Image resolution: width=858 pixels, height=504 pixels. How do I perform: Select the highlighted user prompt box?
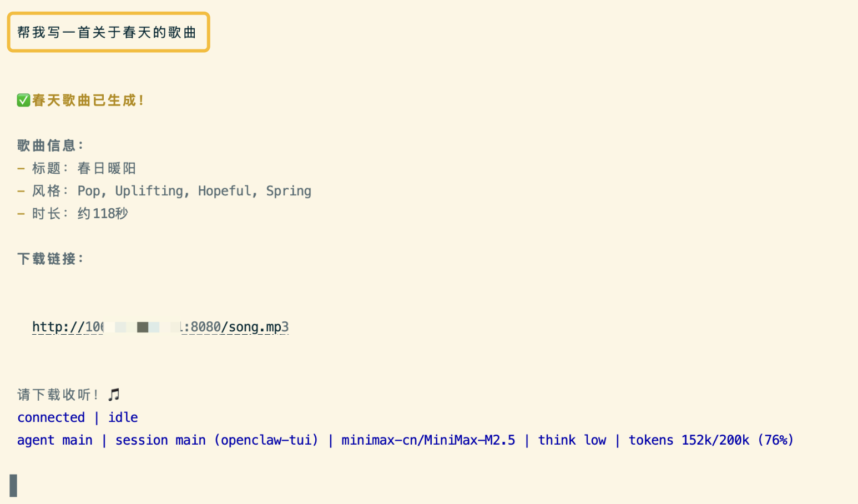tap(108, 32)
